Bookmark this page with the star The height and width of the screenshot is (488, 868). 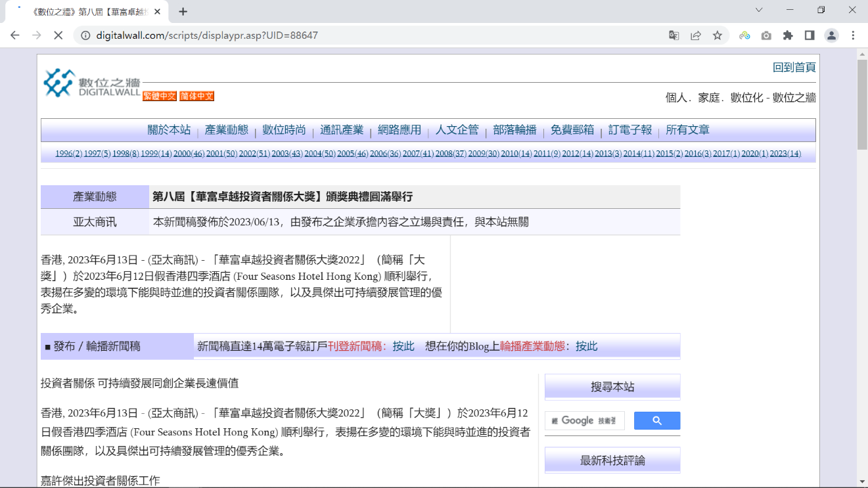[x=718, y=35]
